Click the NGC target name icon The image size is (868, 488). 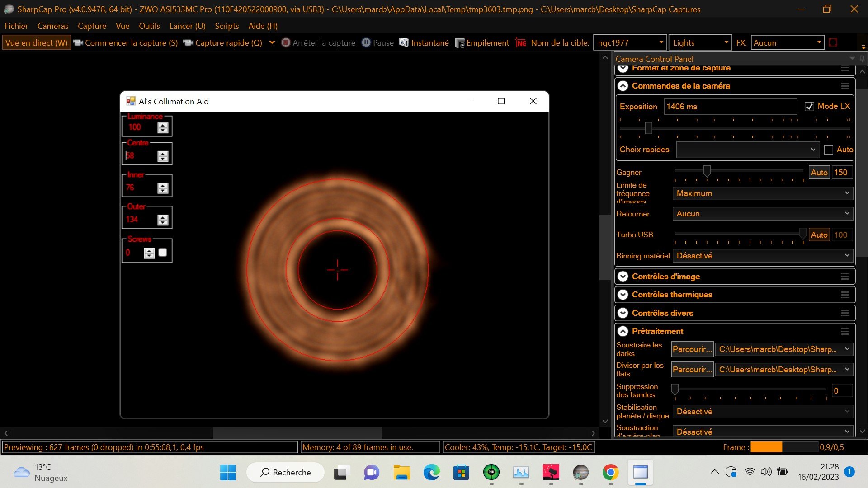click(521, 43)
